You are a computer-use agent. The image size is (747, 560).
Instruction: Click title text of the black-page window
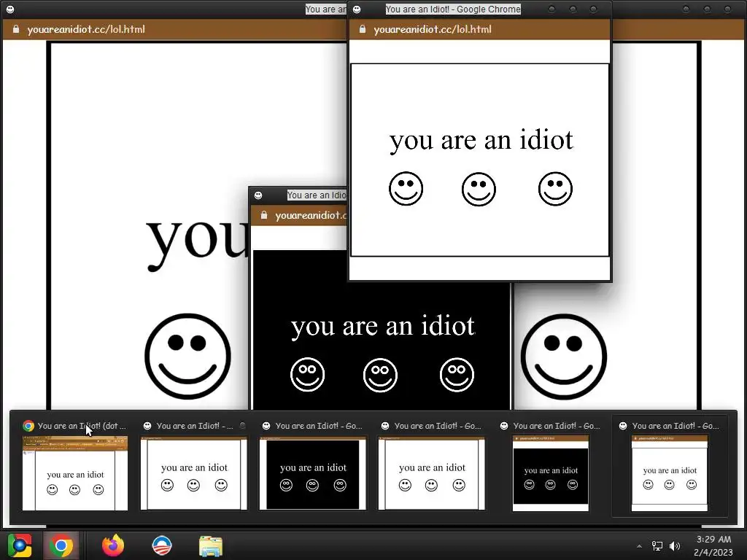pyautogui.click(x=317, y=195)
